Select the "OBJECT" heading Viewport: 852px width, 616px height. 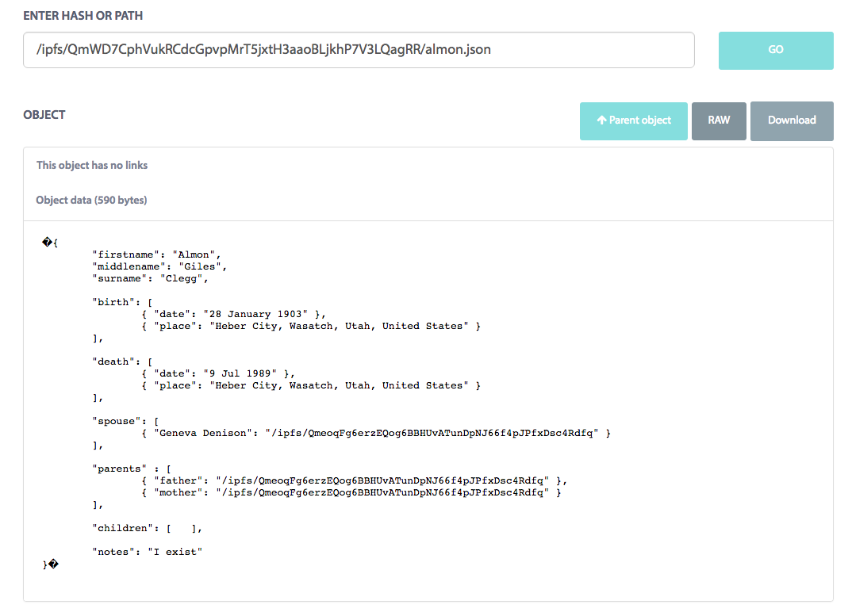coord(44,115)
